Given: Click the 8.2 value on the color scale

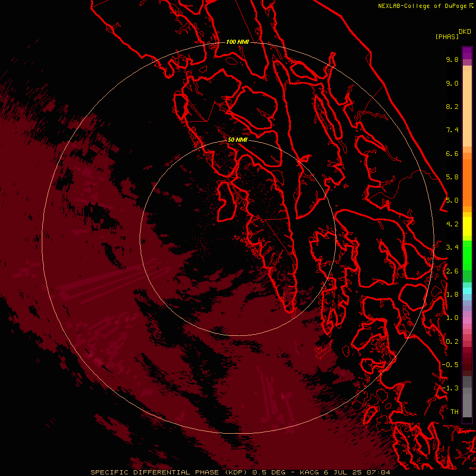Looking at the screenshot, I should pos(452,106).
